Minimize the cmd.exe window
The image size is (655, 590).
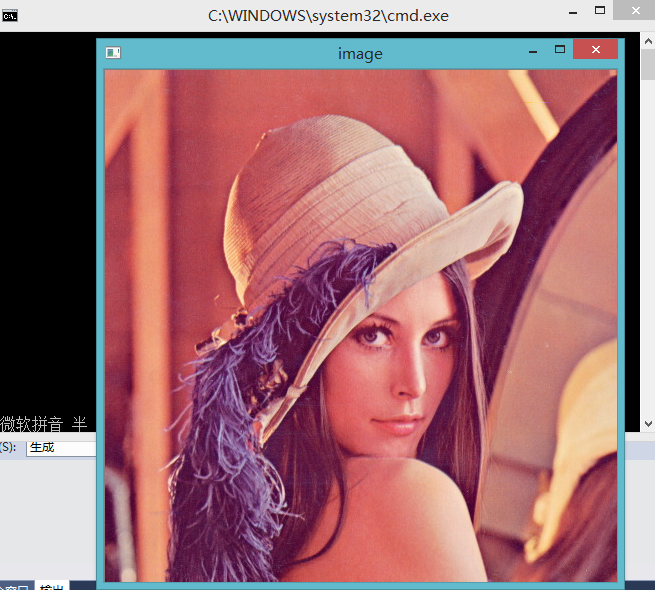click(x=573, y=13)
